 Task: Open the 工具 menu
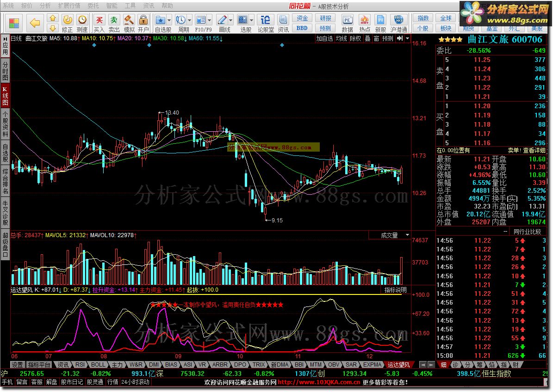130,6
